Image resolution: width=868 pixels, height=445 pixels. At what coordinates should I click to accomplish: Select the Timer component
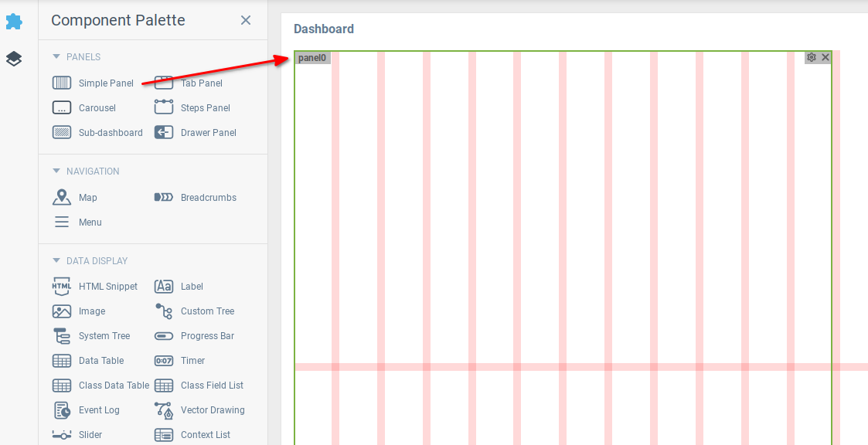point(180,361)
